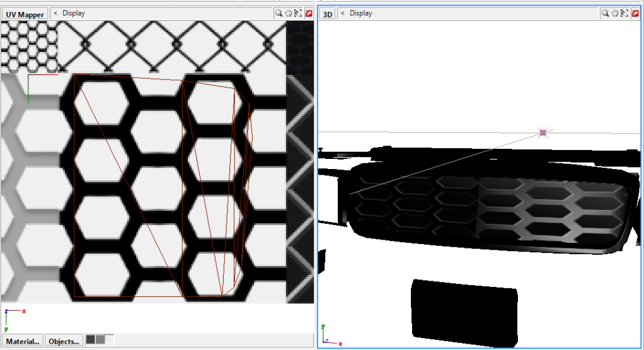644x350 pixels.
Task: Select the dark gray background swatch
Action: (90, 340)
